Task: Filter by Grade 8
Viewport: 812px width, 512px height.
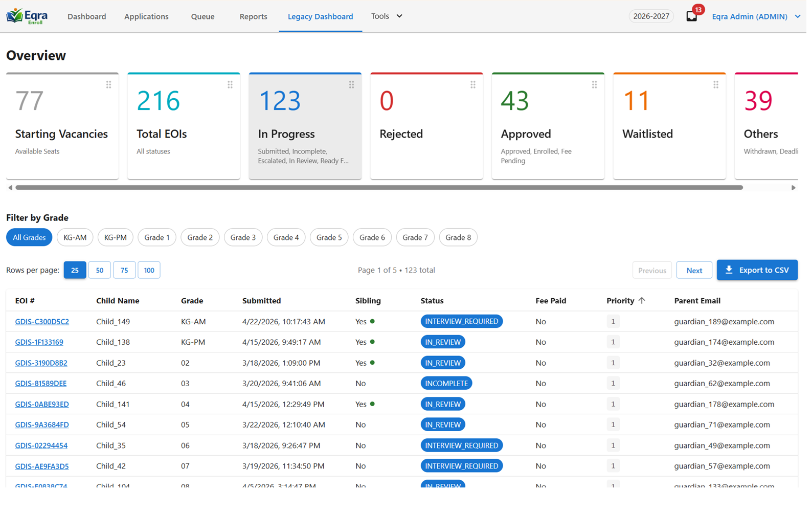Action: point(458,237)
